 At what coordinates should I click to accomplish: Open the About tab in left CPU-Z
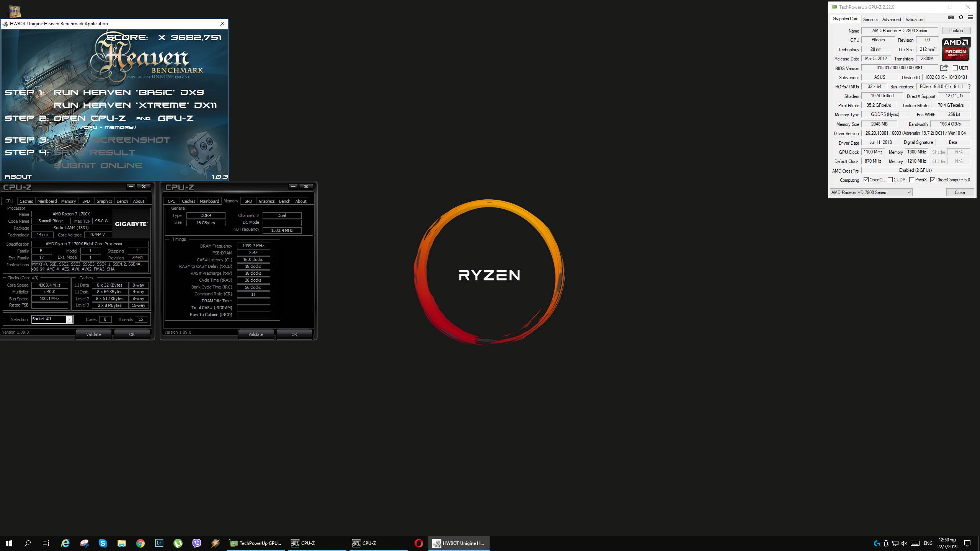[x=139, y=201]
